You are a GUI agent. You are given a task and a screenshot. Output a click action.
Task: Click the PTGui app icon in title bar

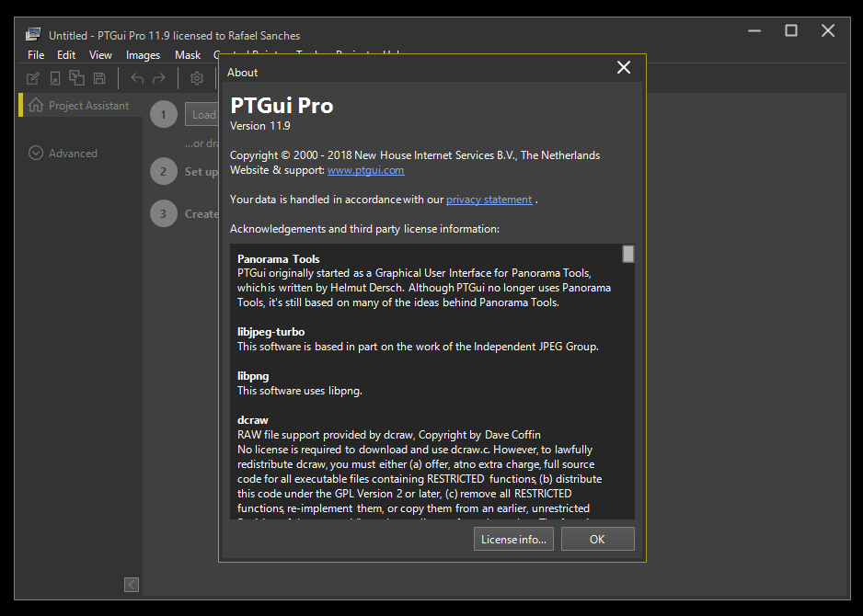pyautogui.click(x=33, y=35)
